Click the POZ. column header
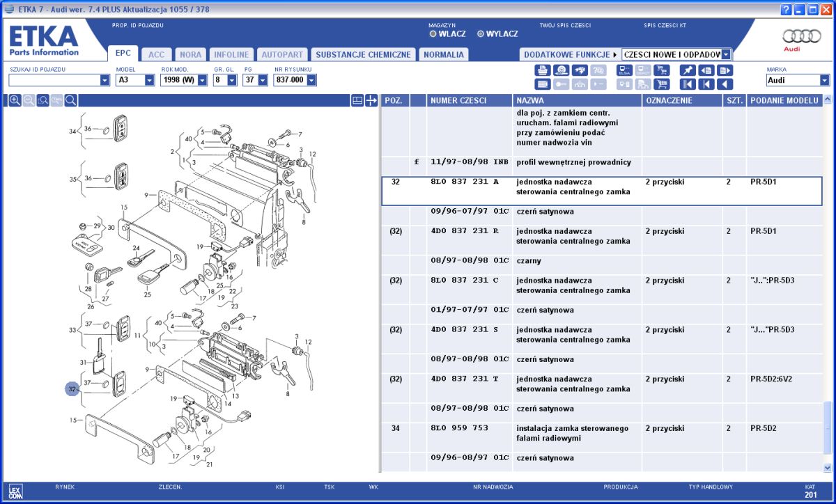Screen dimensions: 836x504 click(395, 101)
